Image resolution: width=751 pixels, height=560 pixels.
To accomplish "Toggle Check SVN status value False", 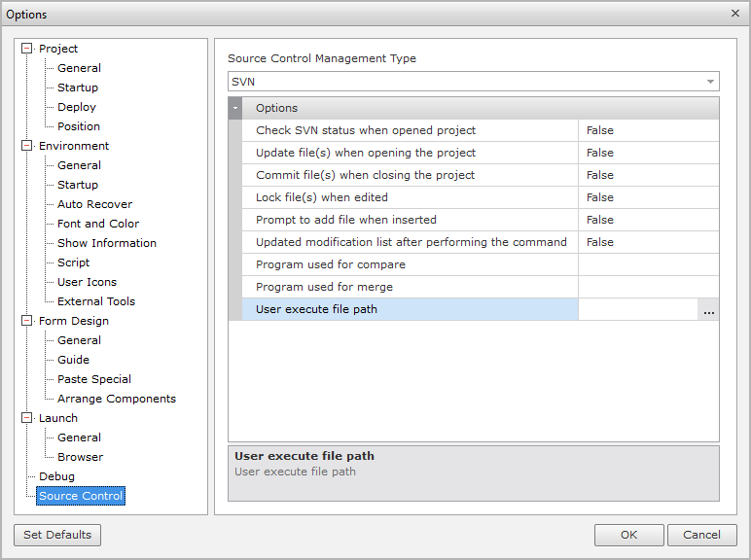I will [x=648, y=130].
